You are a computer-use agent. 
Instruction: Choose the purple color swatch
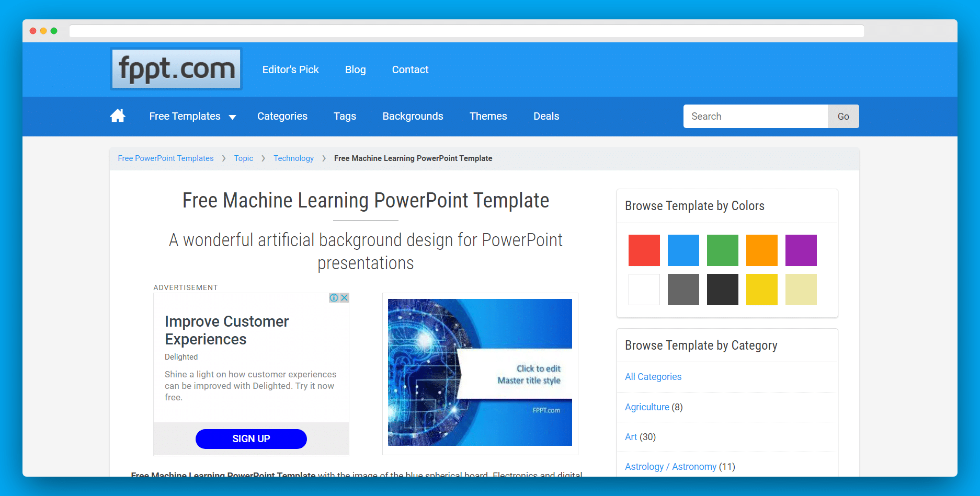tap(801, 250)
